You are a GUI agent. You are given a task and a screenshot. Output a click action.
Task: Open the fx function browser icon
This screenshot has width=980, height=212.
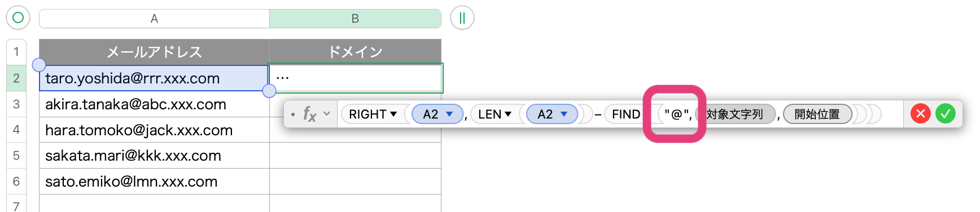309,114
